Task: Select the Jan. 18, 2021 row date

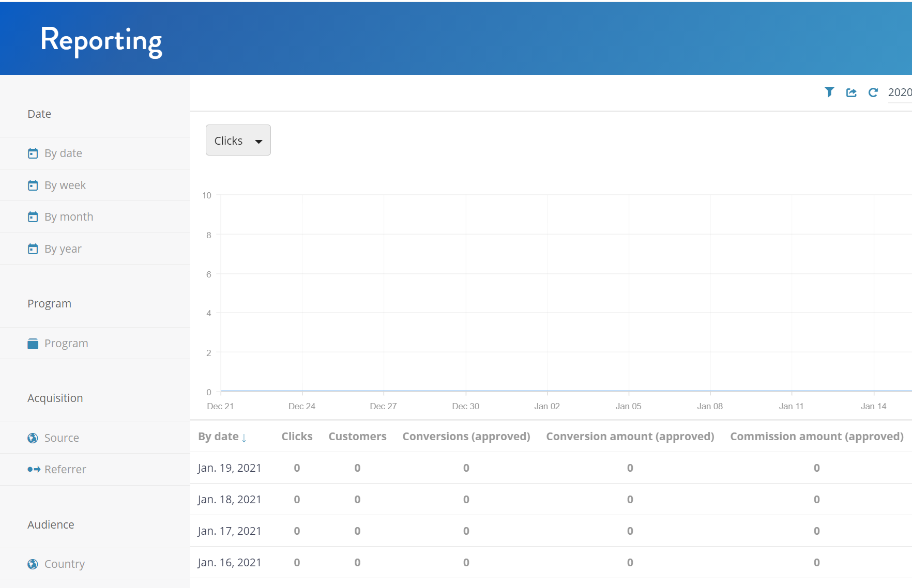Action: click(230, 500)
